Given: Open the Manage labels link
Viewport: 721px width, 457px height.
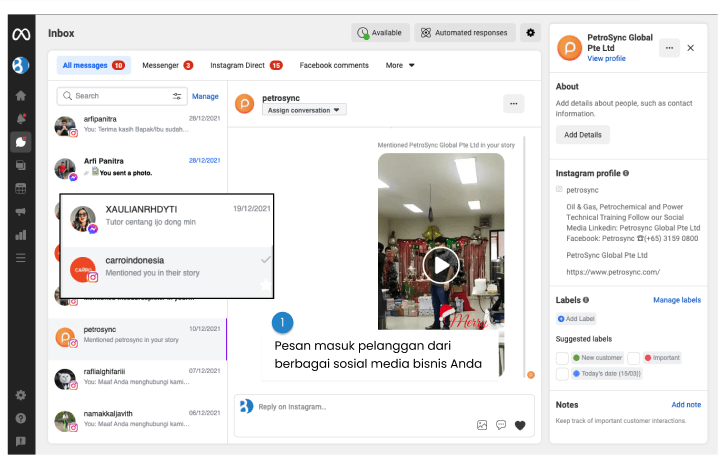Looking at the screenshot, I should 677,300.
